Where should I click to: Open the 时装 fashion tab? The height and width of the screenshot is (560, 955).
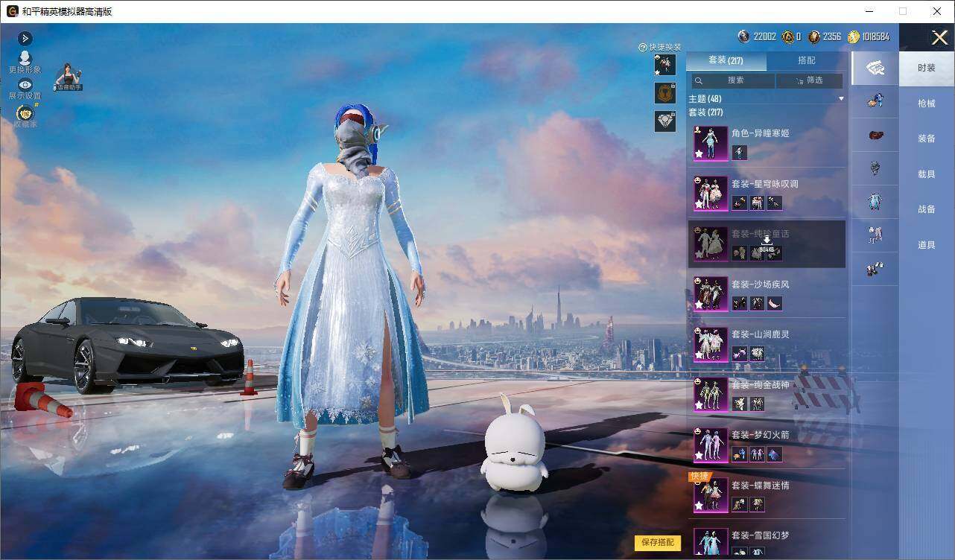click(x=927, y=68)
